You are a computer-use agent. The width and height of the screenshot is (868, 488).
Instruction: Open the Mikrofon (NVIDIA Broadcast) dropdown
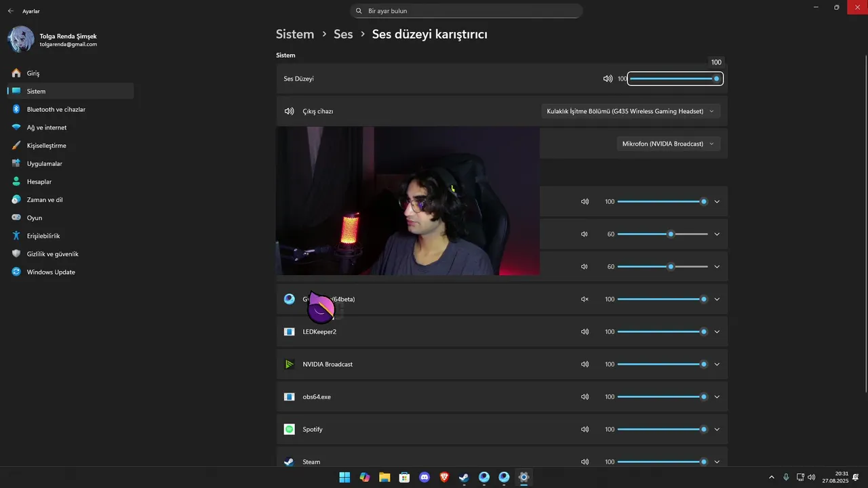(669, 144)
